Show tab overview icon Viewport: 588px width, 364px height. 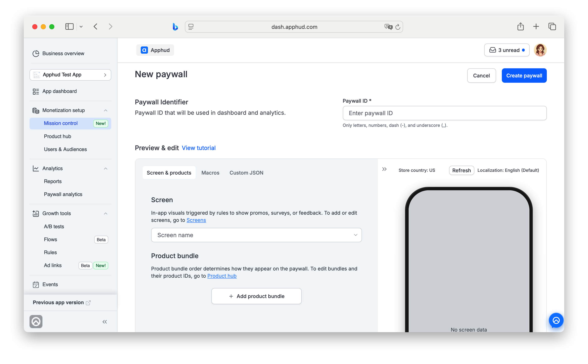click(x=552, y=27)
